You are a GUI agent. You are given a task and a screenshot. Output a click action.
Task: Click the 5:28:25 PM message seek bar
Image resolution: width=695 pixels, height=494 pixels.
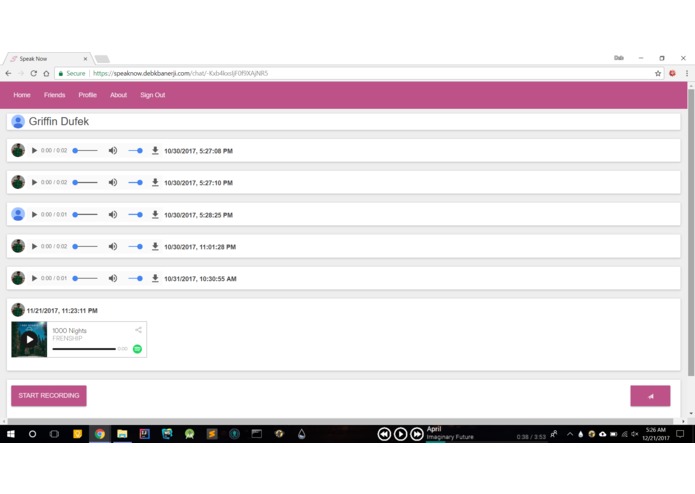[85, 214]
